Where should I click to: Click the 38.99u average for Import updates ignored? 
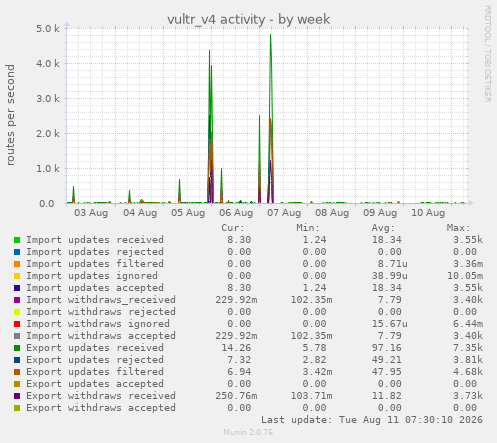pos(390,276)
